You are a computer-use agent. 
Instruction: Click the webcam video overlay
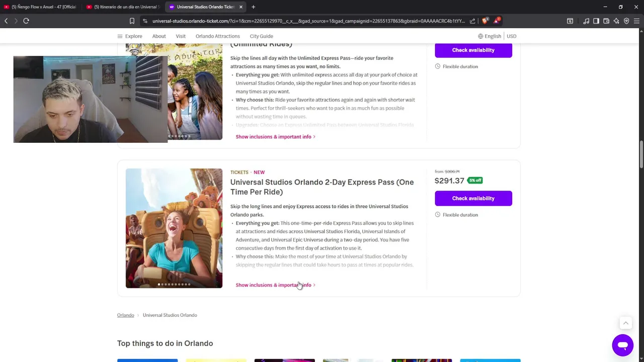tap(91, 100)
